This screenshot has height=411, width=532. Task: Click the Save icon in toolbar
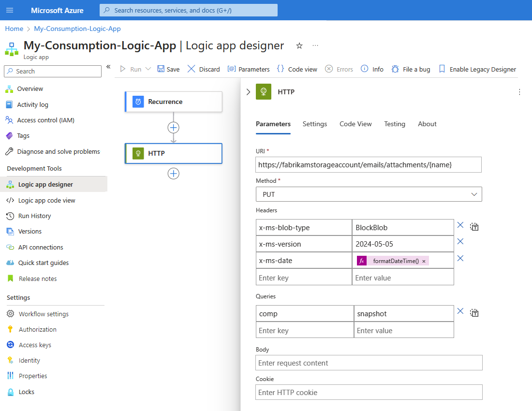tap(161, 69)
